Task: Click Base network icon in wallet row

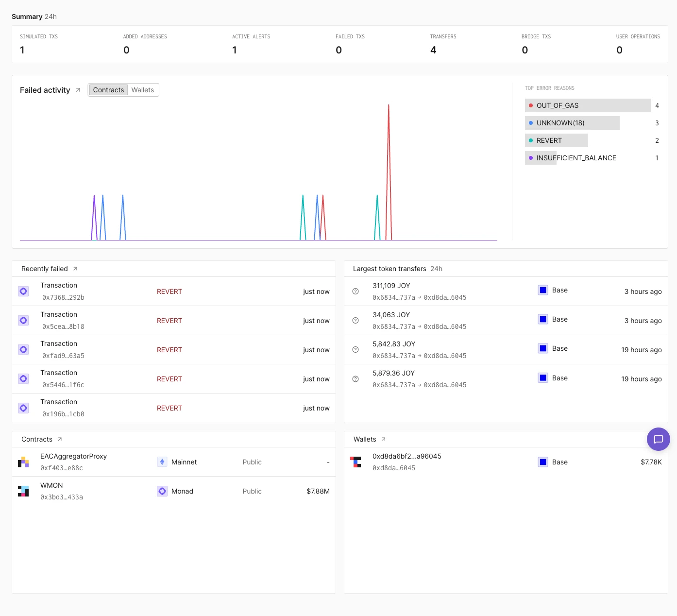Action: (x=543, y=462)
